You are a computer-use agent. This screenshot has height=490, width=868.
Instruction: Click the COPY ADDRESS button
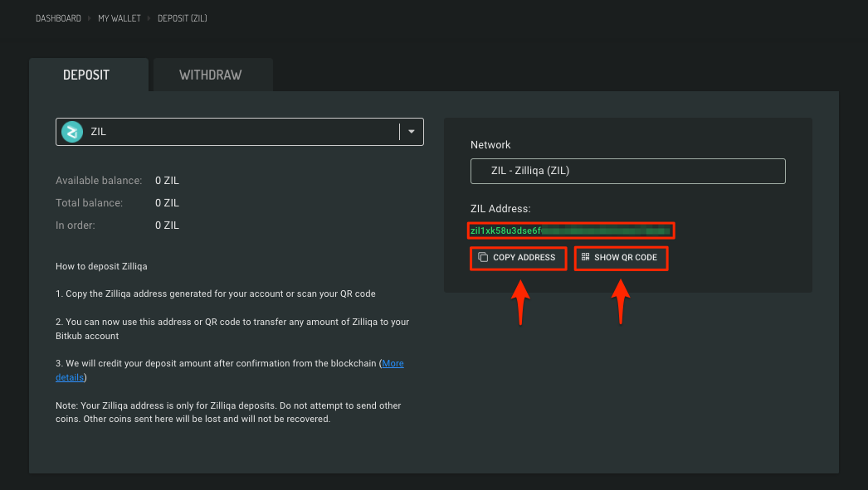pos(518,258)
